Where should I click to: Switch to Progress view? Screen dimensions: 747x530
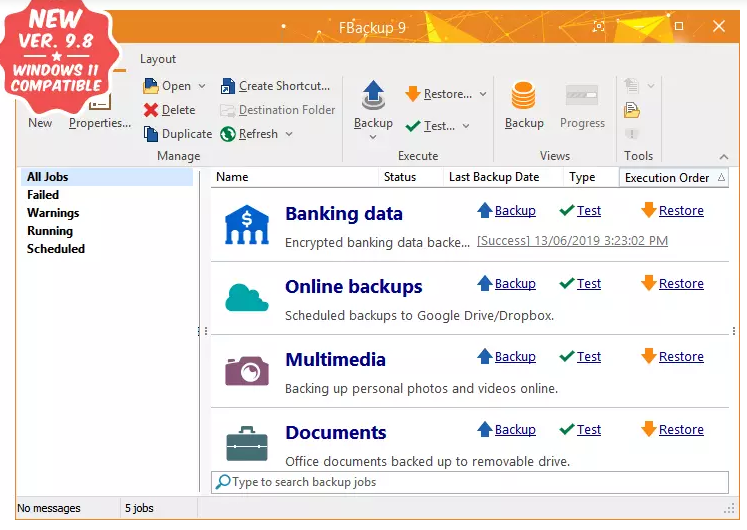point(582,107)
